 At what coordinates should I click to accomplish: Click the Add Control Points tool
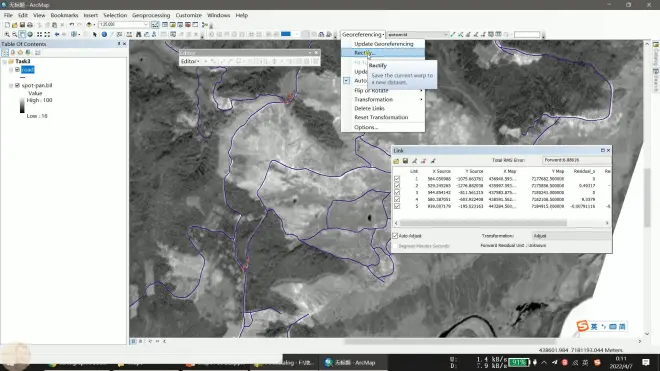tap(453, 35)
